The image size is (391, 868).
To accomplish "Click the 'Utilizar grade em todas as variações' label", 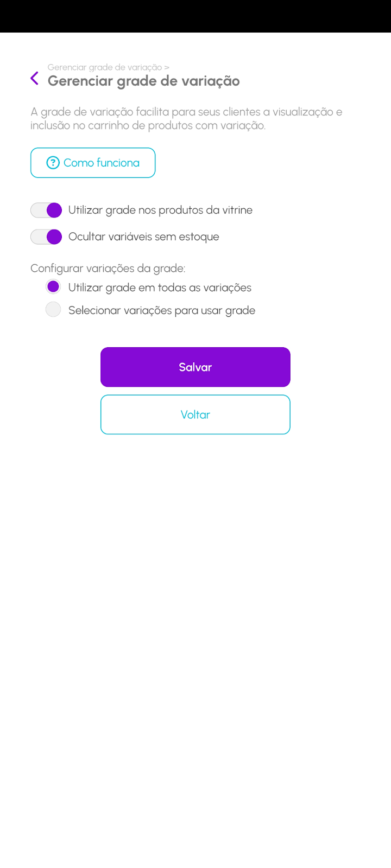I will pyautogui.click(x=160, y=288).
